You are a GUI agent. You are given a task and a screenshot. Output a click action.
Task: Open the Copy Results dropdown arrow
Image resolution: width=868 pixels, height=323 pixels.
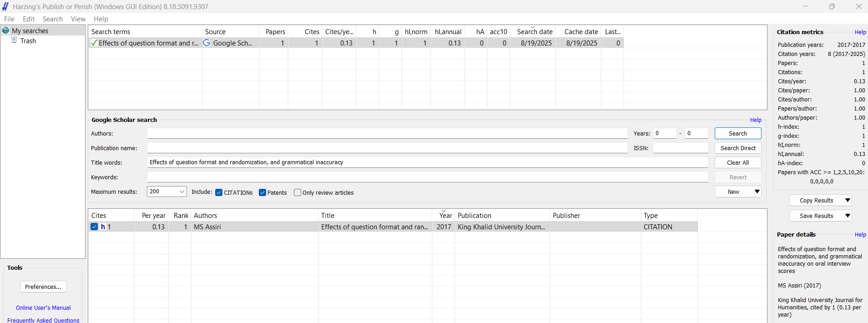848,200
